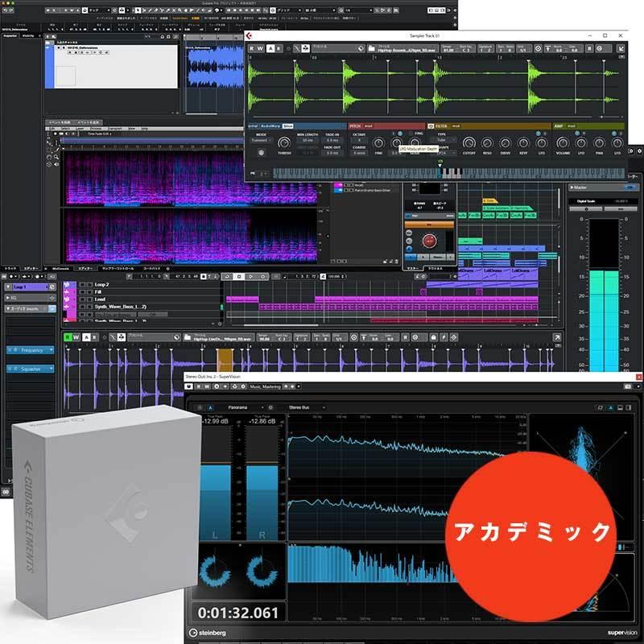Expand the EQ inspector section
644x644 pixels.
point(8,298)
